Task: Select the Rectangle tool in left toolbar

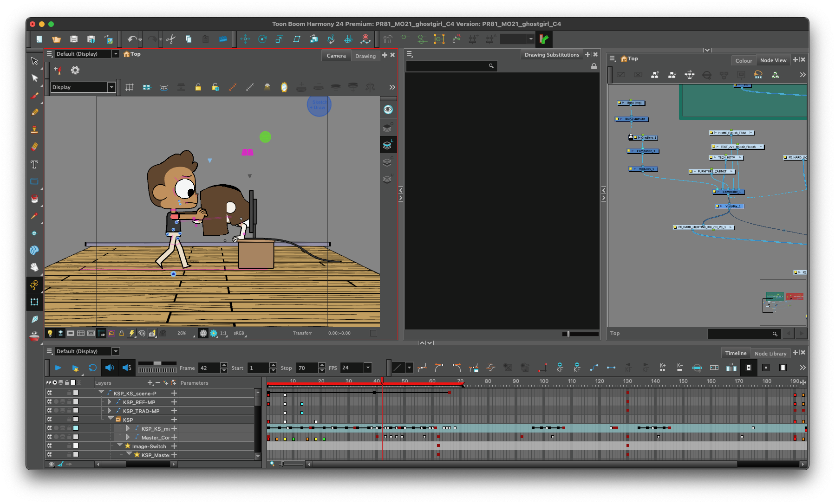Action: (x=34, y=181)
